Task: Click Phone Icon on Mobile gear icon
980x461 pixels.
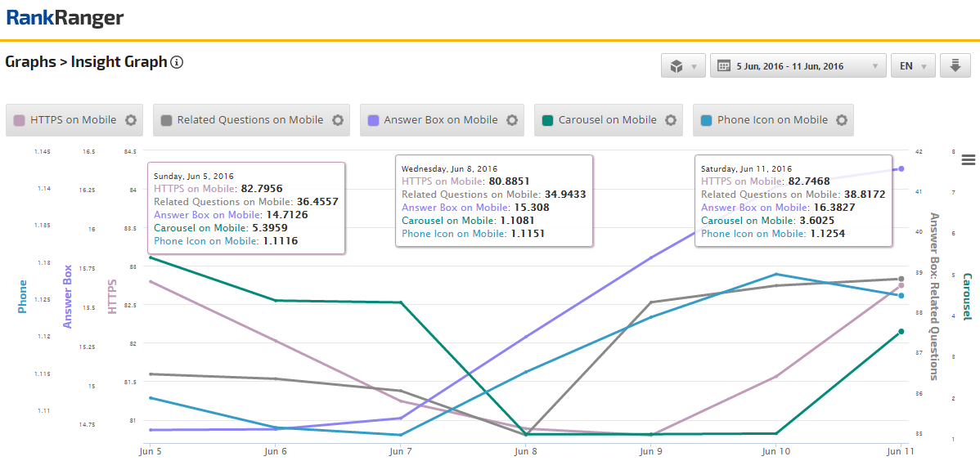Action: click(x=842, y=120)
